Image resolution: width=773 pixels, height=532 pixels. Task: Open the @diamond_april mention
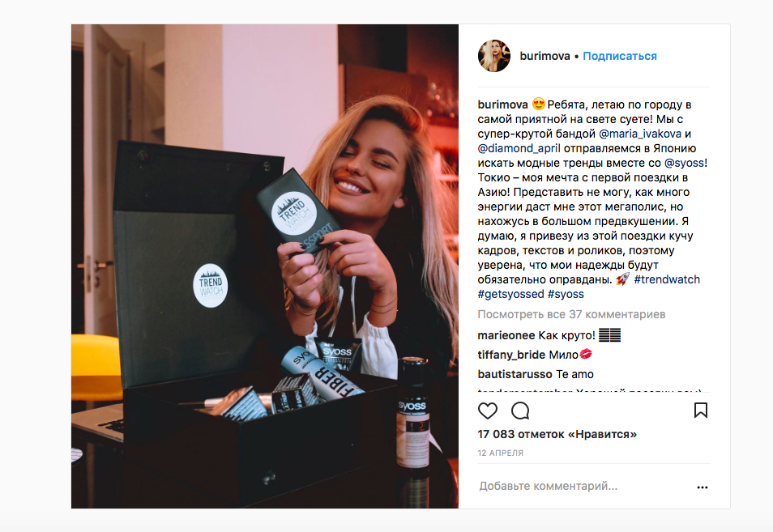(x=519, y=148)
